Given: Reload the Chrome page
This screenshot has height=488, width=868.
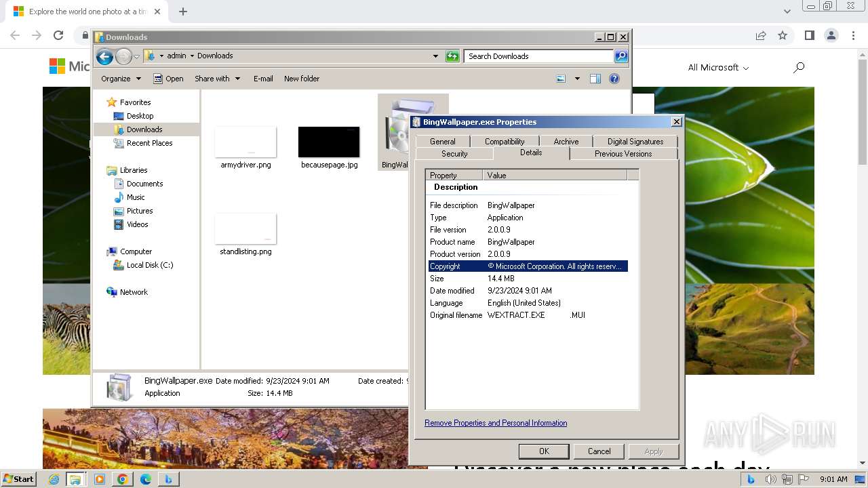Looking at the screenshot, I should click(x=58, y=35).
